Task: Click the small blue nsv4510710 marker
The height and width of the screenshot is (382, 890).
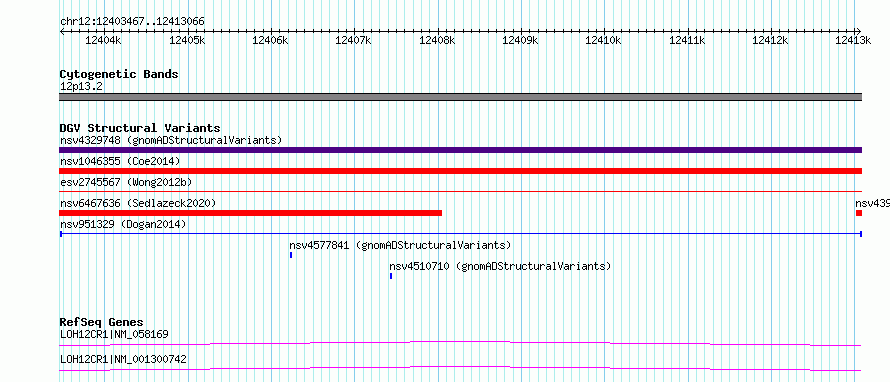Action: (x=391, y=276)
